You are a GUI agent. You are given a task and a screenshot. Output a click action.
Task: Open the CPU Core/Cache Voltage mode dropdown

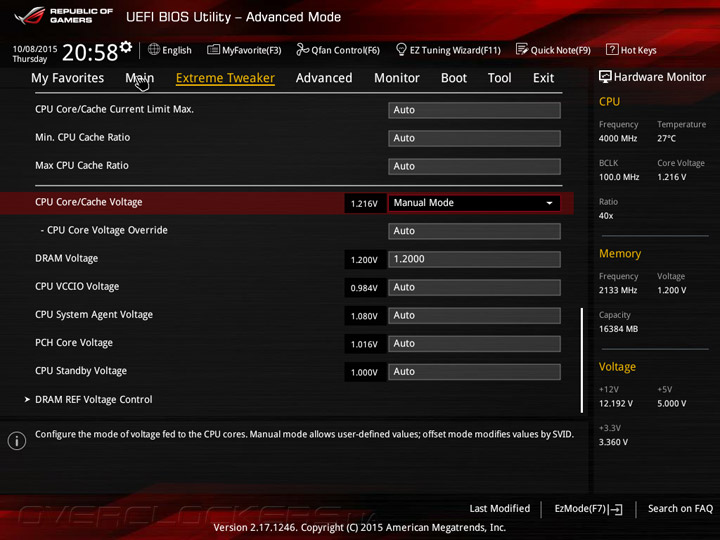[474, 203]
